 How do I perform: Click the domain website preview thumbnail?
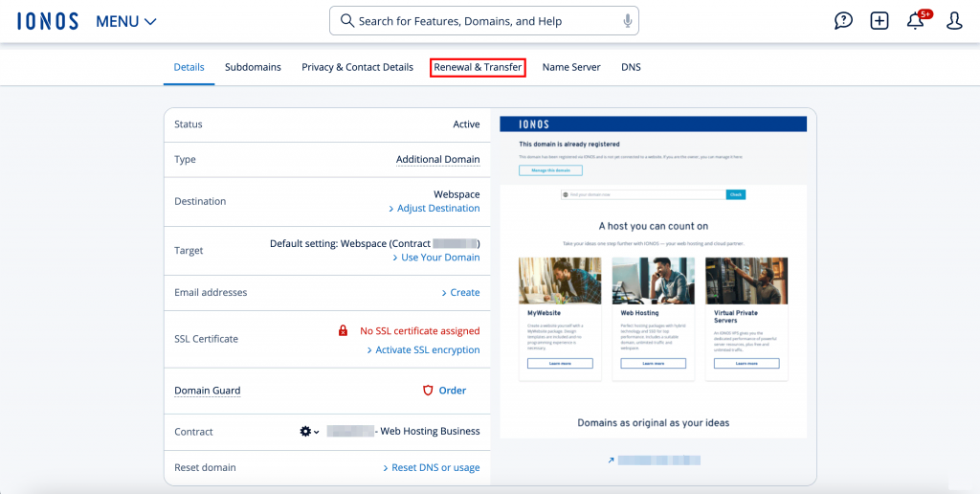[653, 278]
